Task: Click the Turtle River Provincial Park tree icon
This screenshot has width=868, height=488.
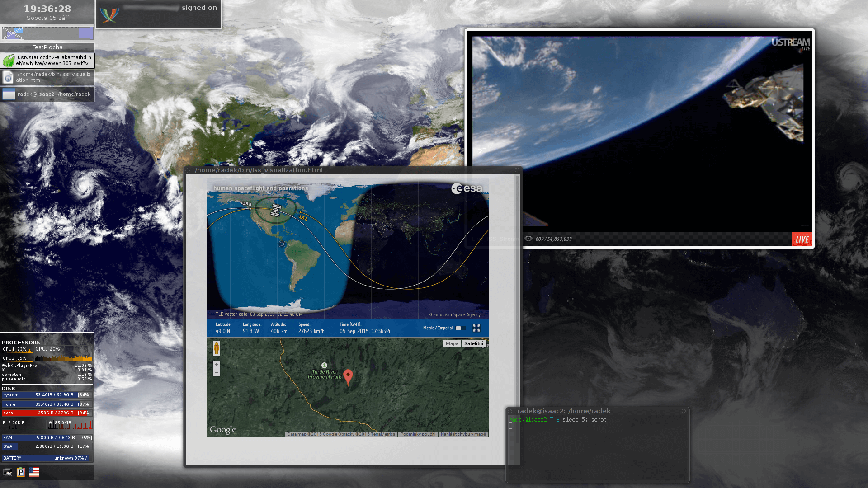Action: [x=324, y=365]
